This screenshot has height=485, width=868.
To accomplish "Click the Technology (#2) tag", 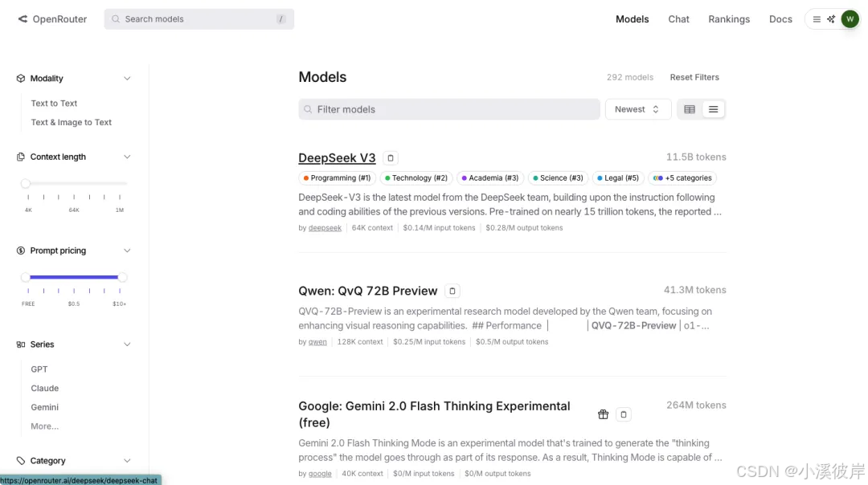I will click(416, 178).
